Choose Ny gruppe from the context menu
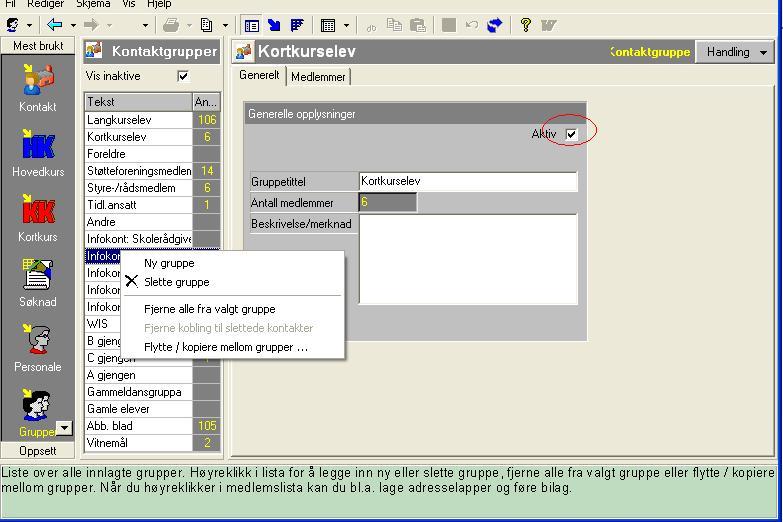Screen dimensions: 783x522 coord(233,263)
